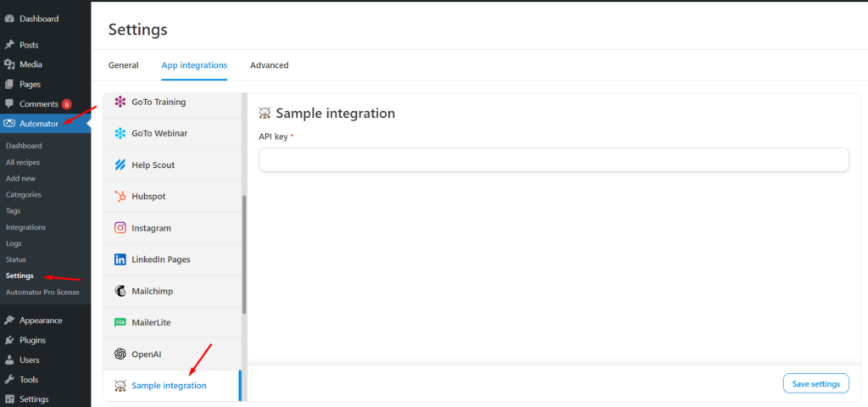The height and width of the screenshot is (407, 868).
Task: Click the GoTo Webinar snowflake icon
Action: click(120, 133)
